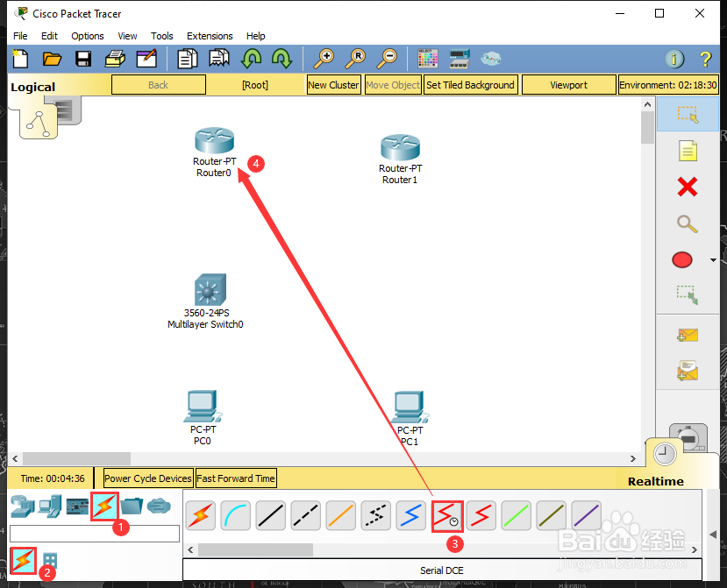Image resolution: width=727 pixels, height=588 pixels.
Task: Open the Drawing Palette icon
Action: pyautogui.click(x=427, y=59)
